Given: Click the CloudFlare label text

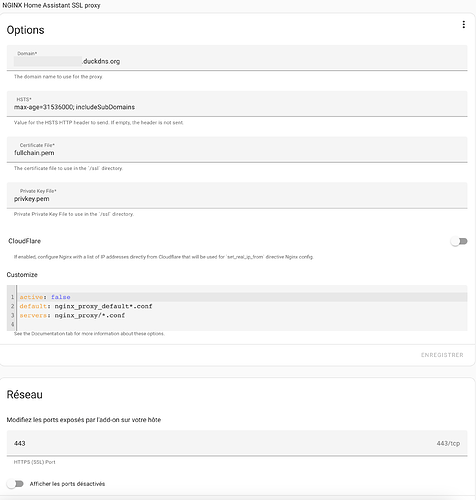Looking at the screenshot, I should 25,241.
